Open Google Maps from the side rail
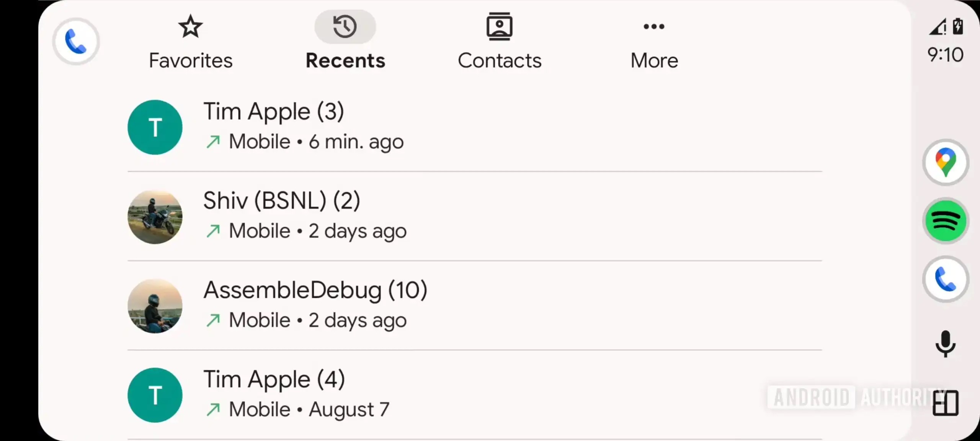The height and width of the screenshot is (441, 980). [945, 162]
